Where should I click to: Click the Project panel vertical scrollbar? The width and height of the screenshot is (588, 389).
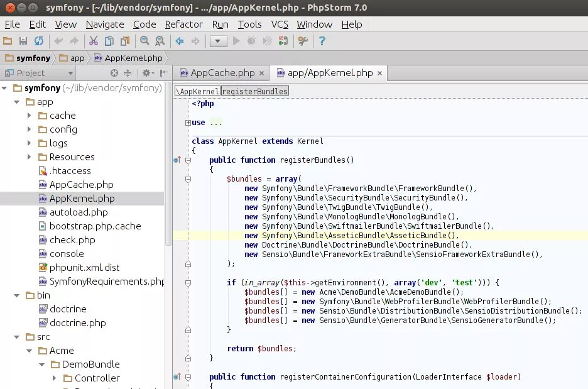(x=168, y=165)
